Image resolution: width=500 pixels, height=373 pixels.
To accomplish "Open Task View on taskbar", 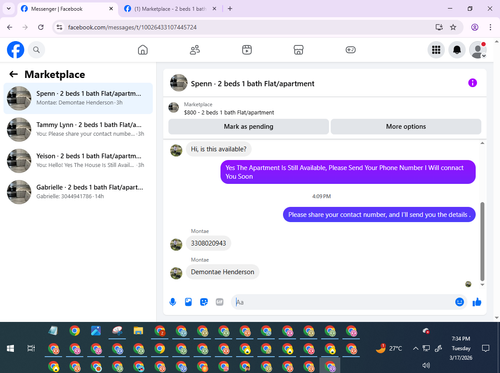I will tap(31, 349).
